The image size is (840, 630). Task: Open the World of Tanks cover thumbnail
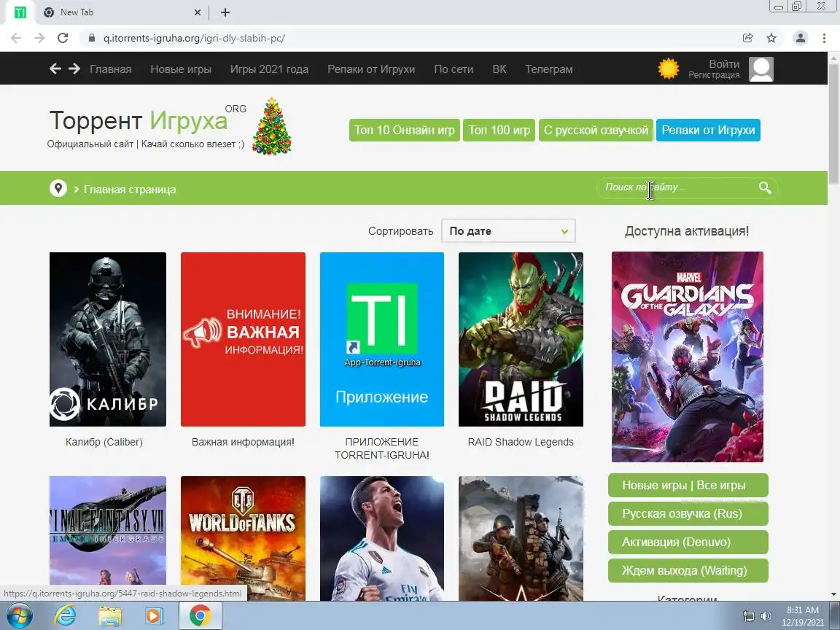click(x=243, y=538)
